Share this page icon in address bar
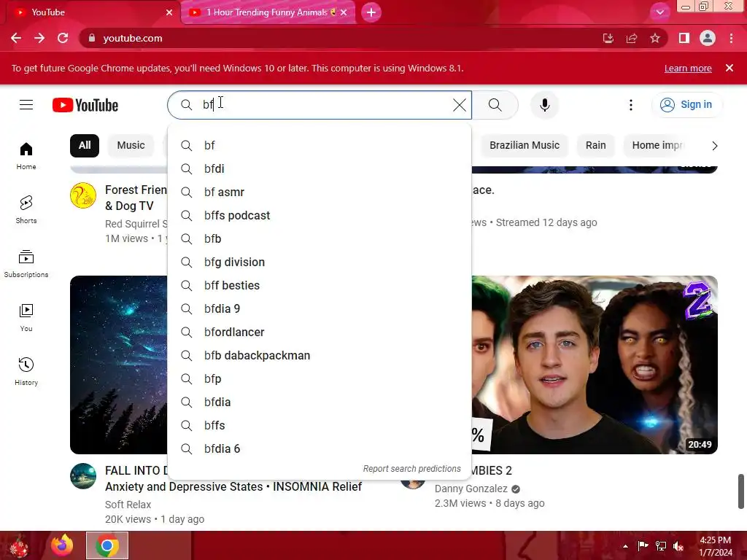The height and width of the screenshot is (560, 747). click(x=632, y=38)
